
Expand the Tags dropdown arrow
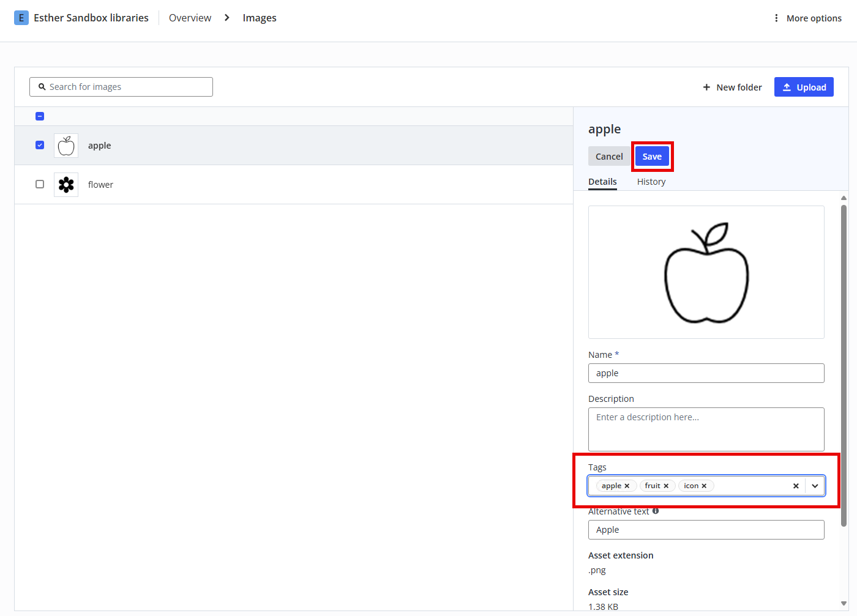(815, 486)
